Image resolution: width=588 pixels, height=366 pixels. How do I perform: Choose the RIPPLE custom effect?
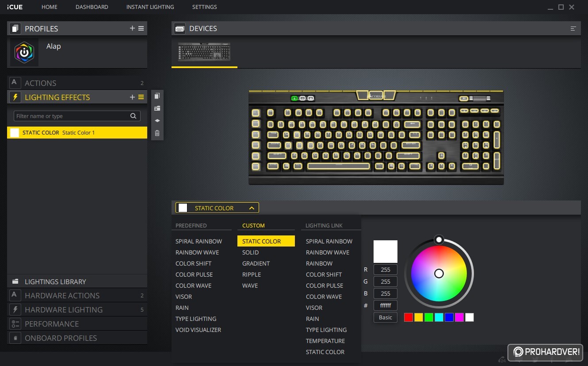tap(252, 274)
